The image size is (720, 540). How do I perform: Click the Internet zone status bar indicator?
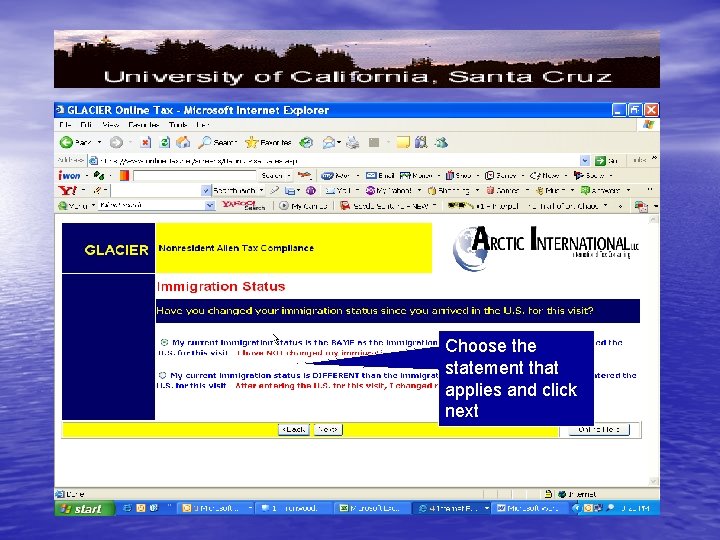[x=577, y=494]
